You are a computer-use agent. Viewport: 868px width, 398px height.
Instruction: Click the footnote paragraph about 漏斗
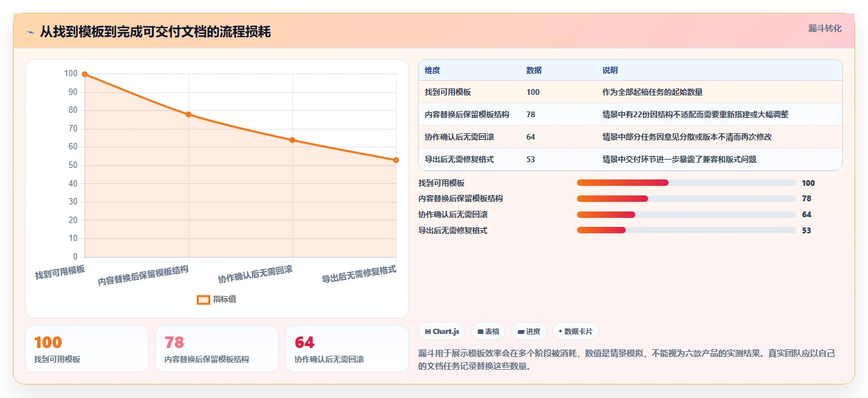pos(626,360)
